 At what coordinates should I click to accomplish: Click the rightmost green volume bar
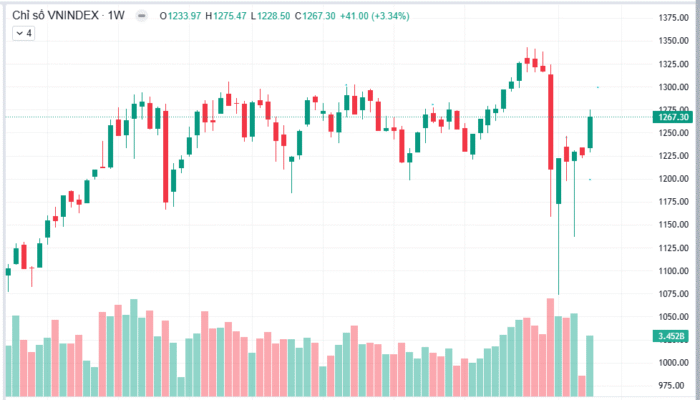(x=590, y=367)
